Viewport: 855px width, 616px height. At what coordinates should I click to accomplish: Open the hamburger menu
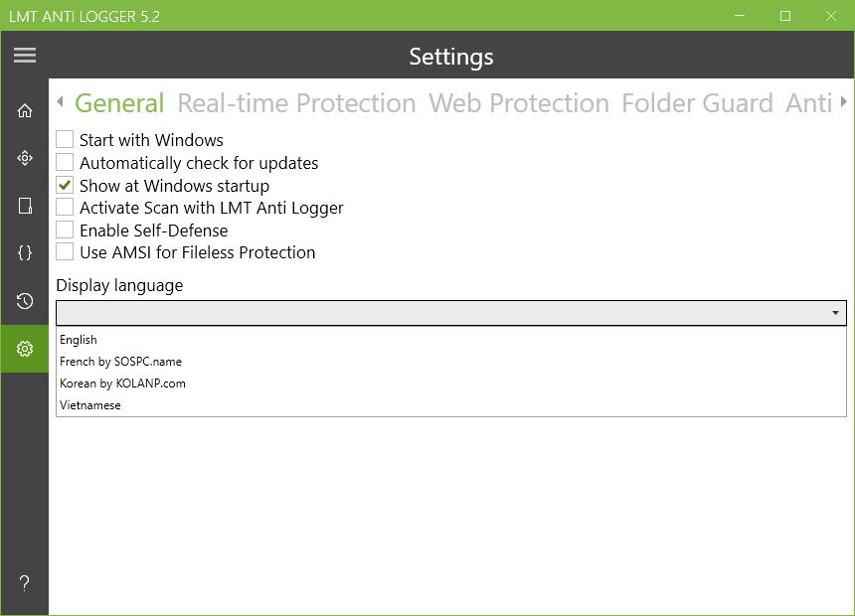(x=25, y=56)
